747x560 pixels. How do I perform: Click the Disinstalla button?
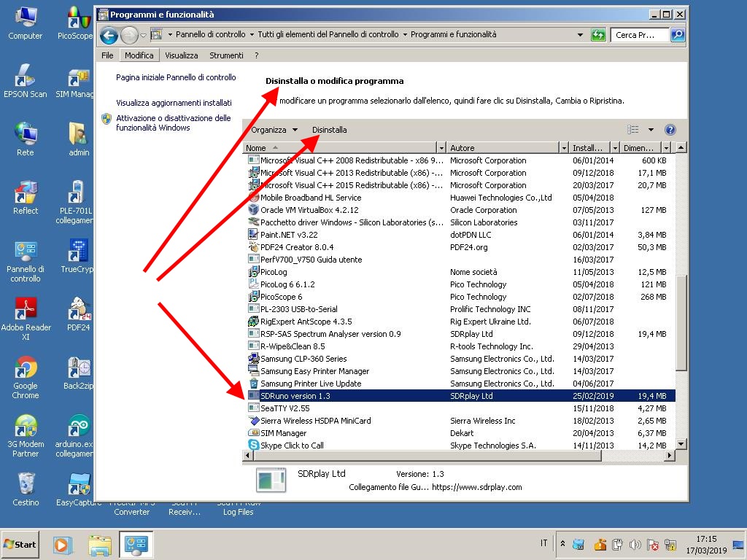(x=329, y=130)
